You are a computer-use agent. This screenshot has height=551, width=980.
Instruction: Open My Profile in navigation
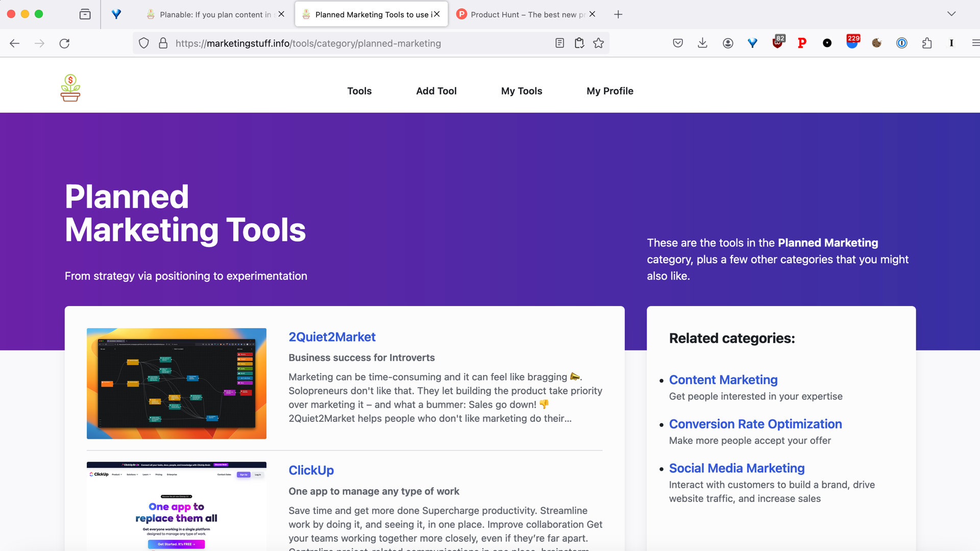click(610, 91)
